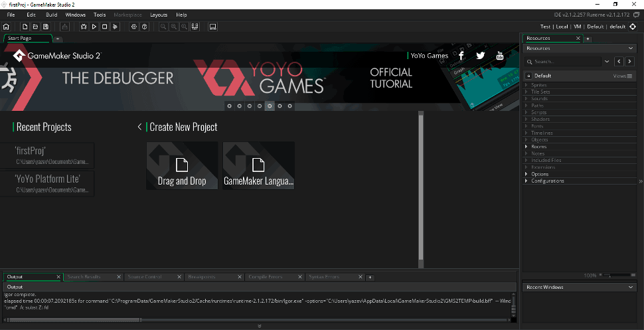Screen dimensions: 644x330
Task: Expand the Configurations tree node
Action: [526, 181]
